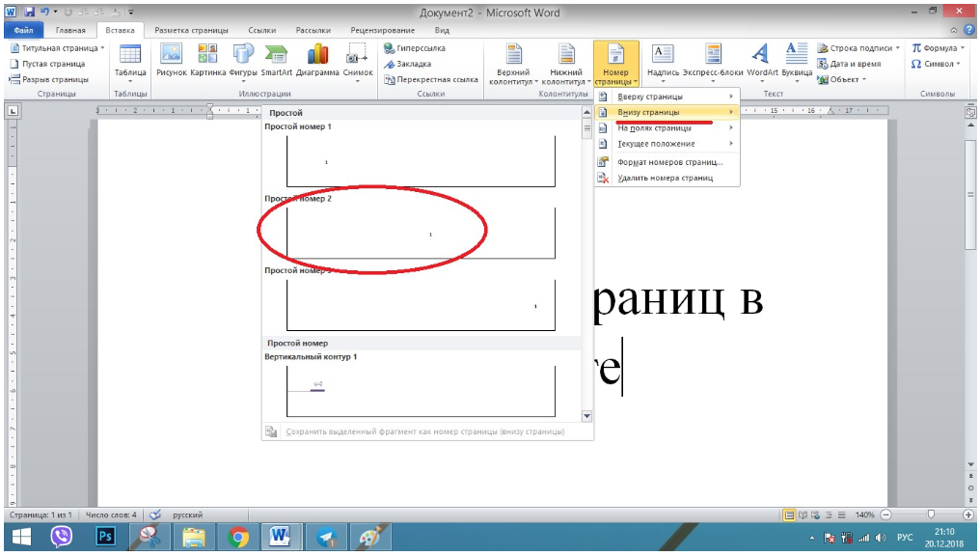Click the zoom out minus button
Viewport: 980px width, 556px height.
pos(885,514)
